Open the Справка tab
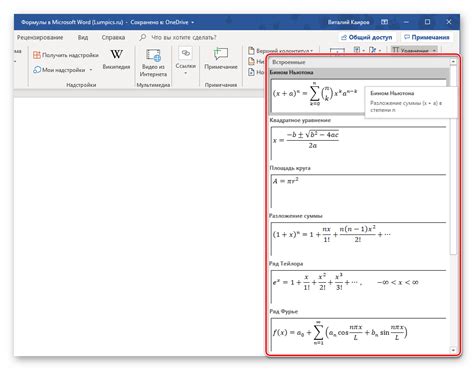The width and height of the screenshot is (474, 370). click(x=113, y=37)
